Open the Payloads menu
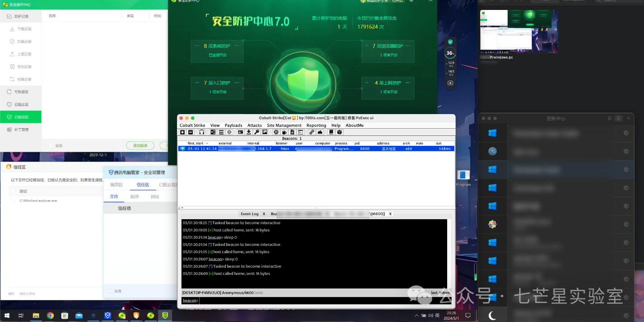Screen dimensions: 644x322 234,125
